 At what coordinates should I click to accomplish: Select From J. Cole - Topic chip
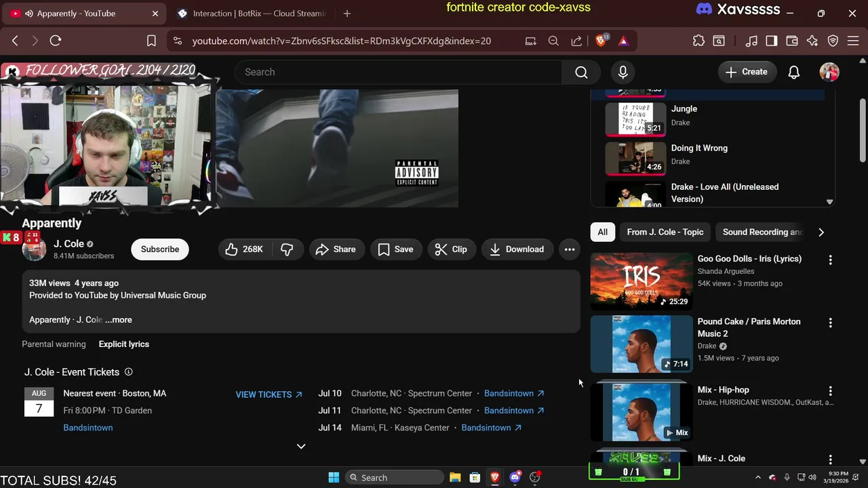[x=665, y=232]
